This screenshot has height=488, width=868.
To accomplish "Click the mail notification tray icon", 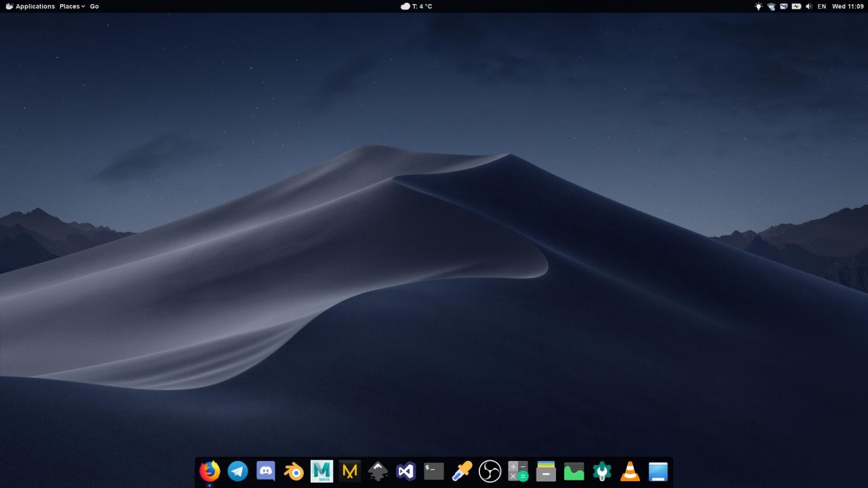I will (784, 6).
